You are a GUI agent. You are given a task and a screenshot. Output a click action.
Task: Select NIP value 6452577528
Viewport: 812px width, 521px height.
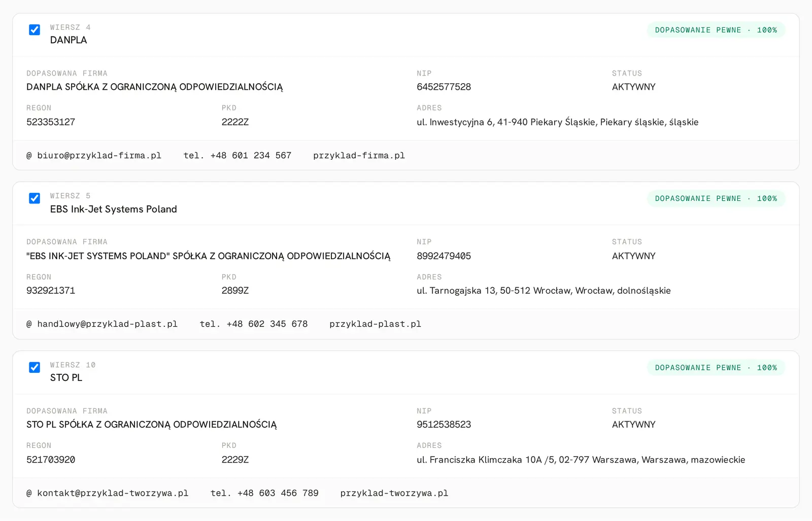click(x=444, y=87)
